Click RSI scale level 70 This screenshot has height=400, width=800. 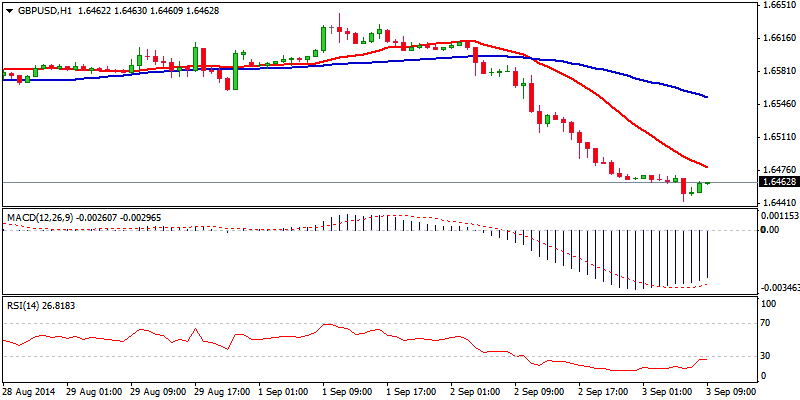click(x=767, y=323)
